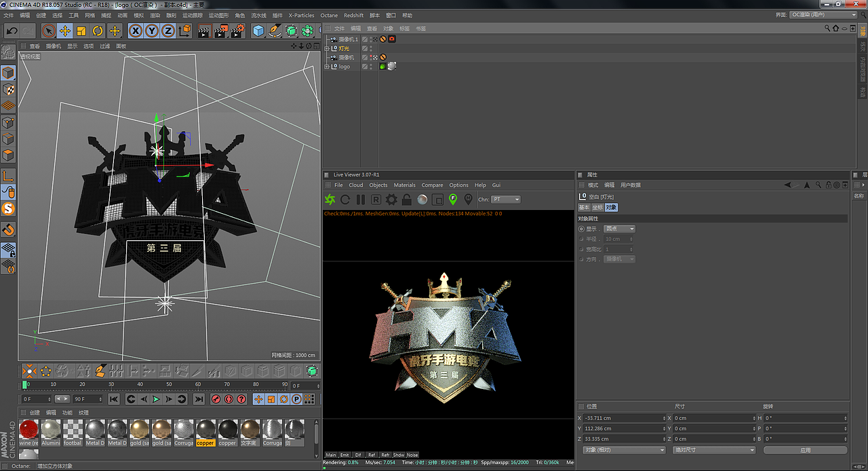Click the search magnifier in object manager

point(827,29)
